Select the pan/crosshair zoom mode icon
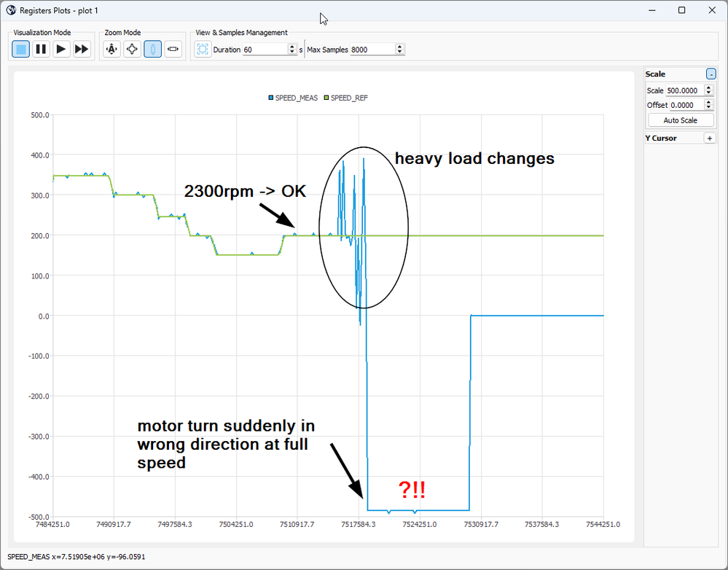728x570 pixels. coord(133,50)
